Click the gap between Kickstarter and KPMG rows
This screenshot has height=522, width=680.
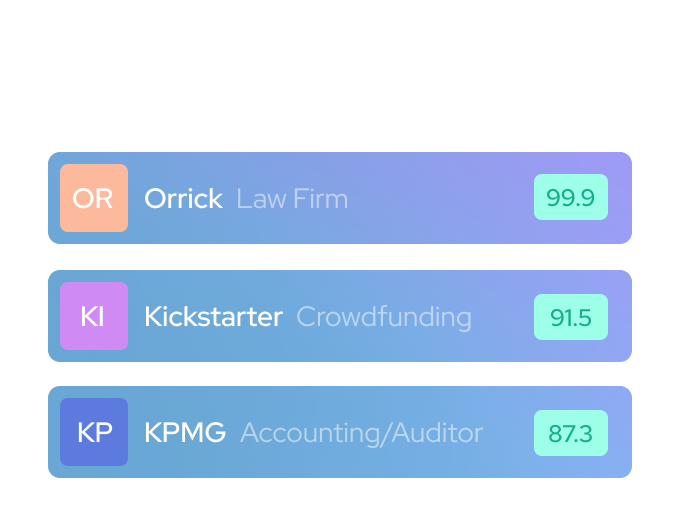pos(340,374)
